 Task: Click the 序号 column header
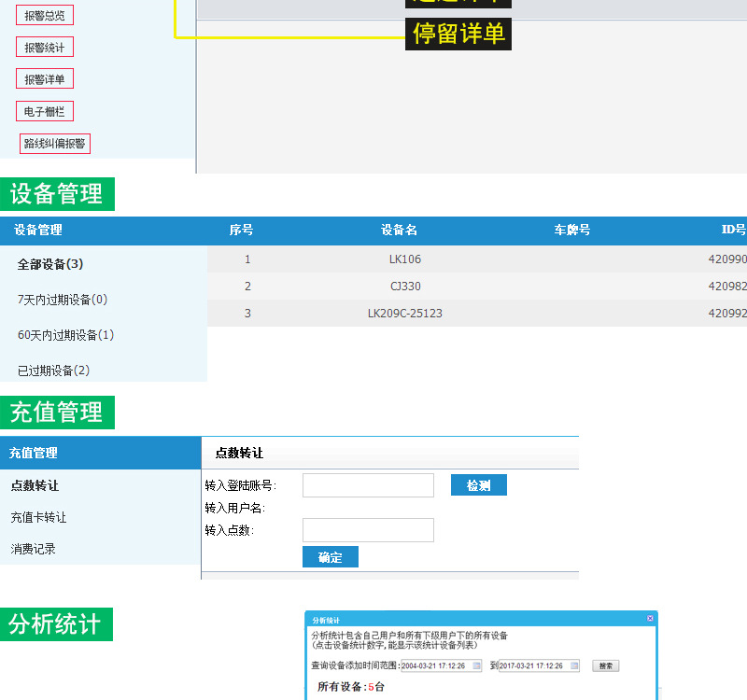pyautogui.click(x=241, y=230)
